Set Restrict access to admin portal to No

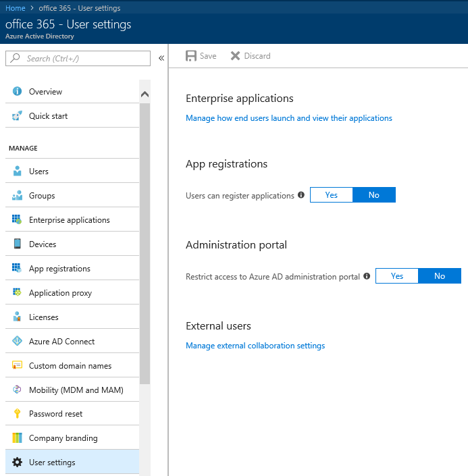tap(440, 276)
